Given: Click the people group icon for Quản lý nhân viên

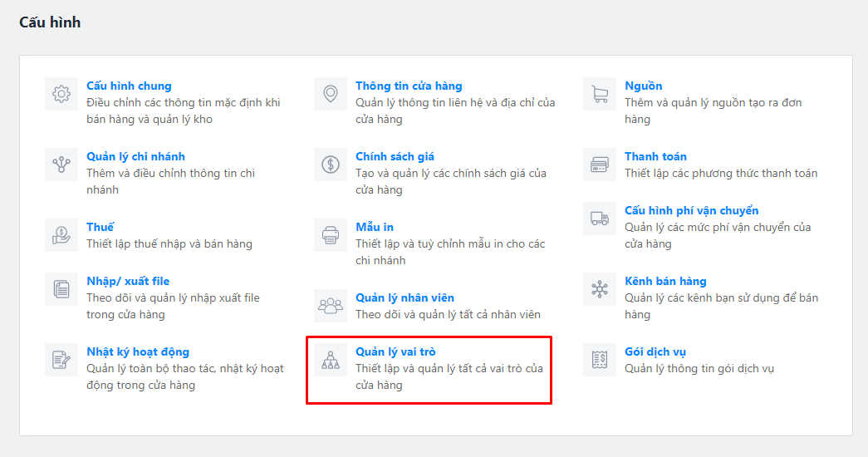Looking at the screenshot, I should click(331, 306).
